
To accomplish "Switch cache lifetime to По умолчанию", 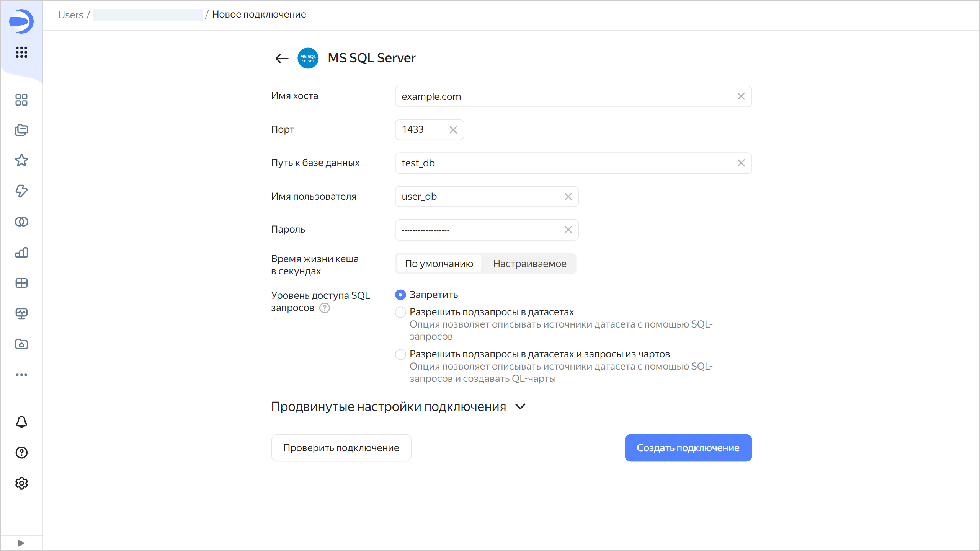I will click(439, 264).
